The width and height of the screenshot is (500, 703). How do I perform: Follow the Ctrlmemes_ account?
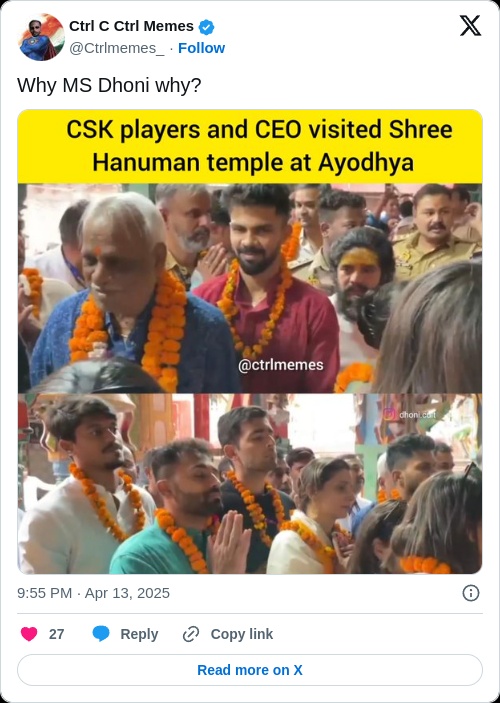[x=201, y=48]
